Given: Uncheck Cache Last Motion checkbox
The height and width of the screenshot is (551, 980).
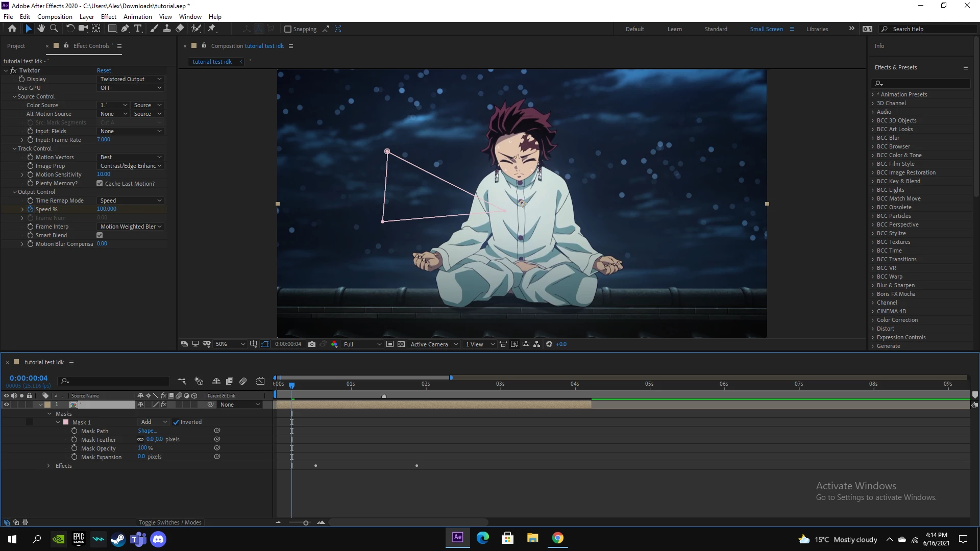Looking at the screenshot, I should point(100,184).
